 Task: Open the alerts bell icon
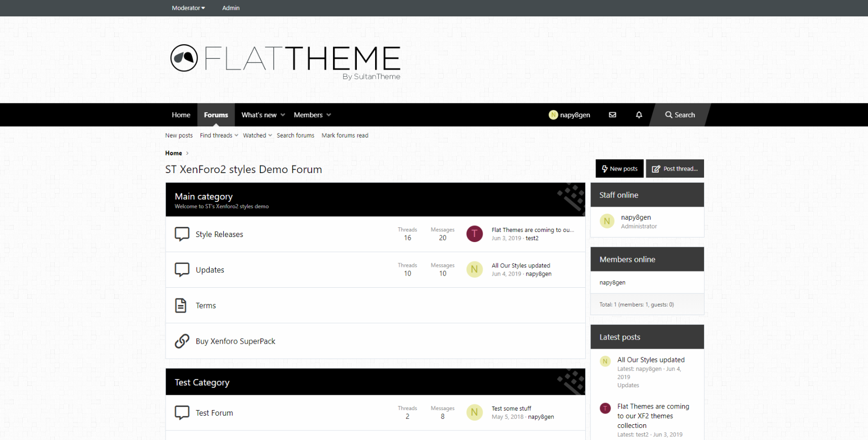click(639, 115)
